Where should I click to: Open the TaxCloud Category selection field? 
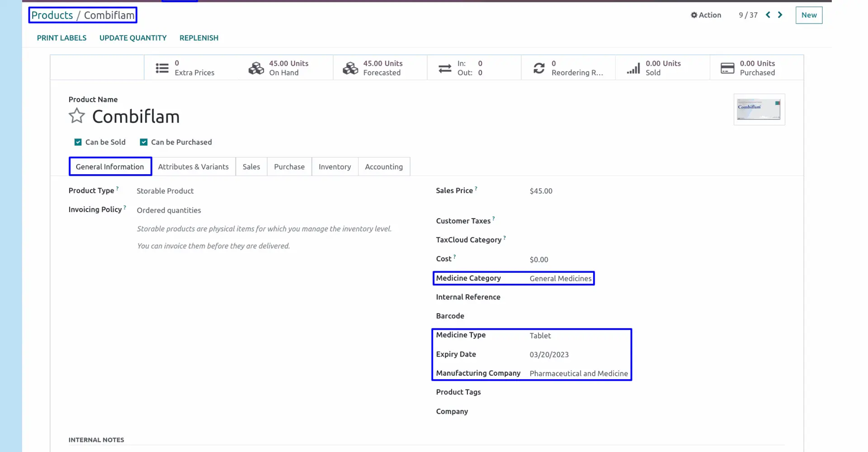coord(657,240)
